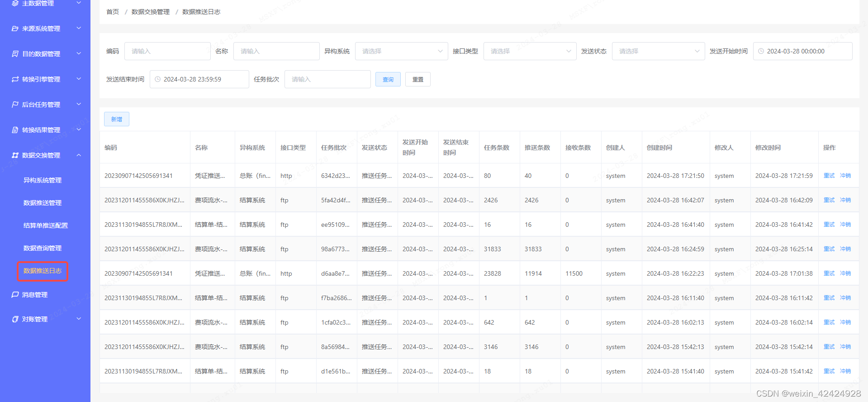Open the 异构系统 dropdown

pyautogui.click(x=402, y=51)
